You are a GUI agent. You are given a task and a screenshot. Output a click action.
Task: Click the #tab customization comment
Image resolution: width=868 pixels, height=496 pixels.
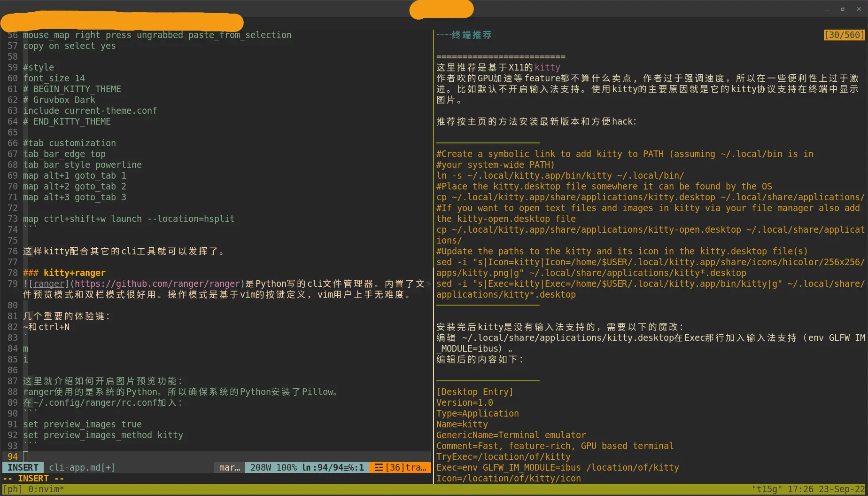70,143
